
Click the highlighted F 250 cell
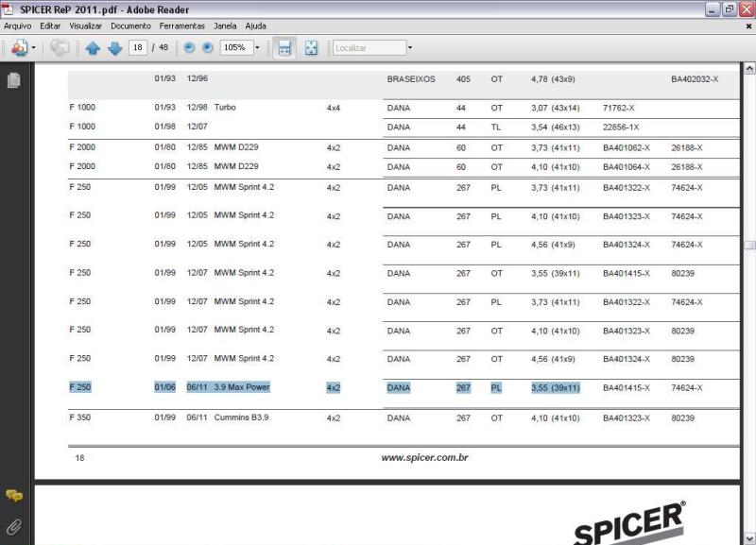pyautogui.click(x=80, y=387)
